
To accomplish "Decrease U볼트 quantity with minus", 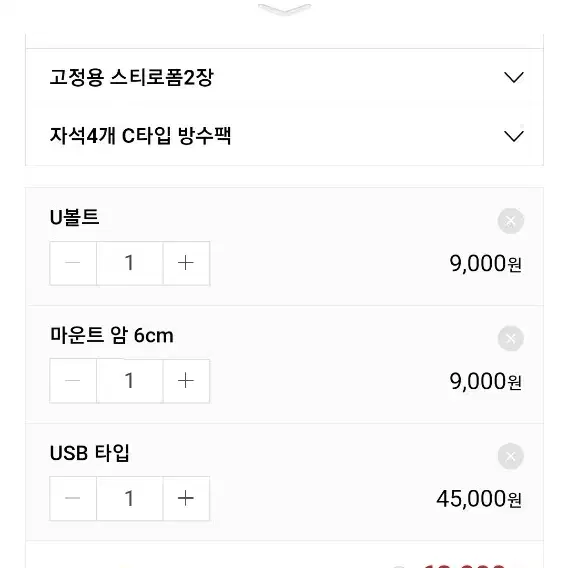I will pos(73,263).
